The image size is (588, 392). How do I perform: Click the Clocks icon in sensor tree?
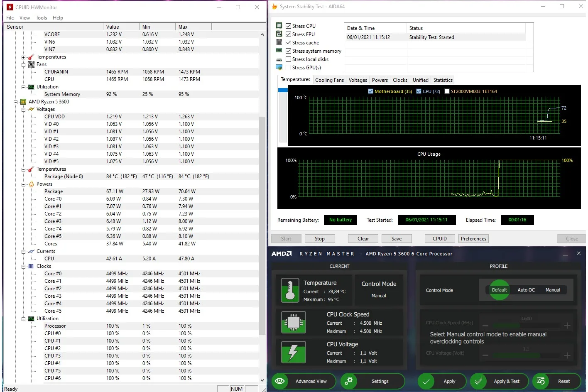[31, 266]
